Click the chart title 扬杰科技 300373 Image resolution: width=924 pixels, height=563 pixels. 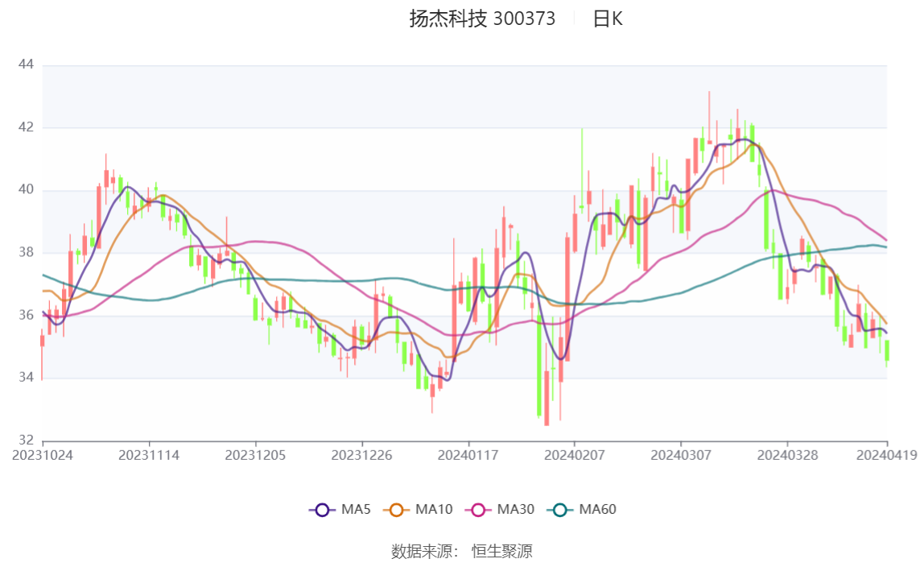click(x=482, y=19)
